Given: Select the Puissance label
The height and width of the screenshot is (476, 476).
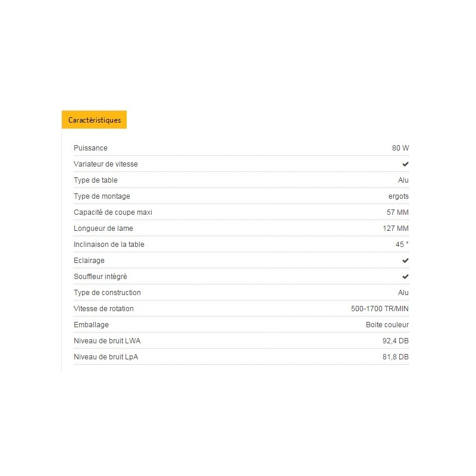Looking at the screenshot, I should coord(90,148).
